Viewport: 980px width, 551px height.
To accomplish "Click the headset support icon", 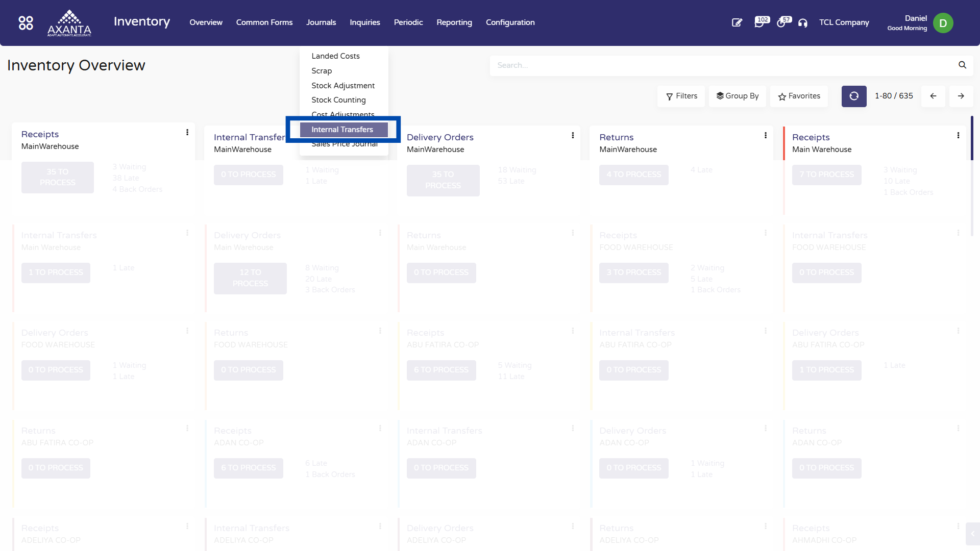I will [x=803, y=23].
